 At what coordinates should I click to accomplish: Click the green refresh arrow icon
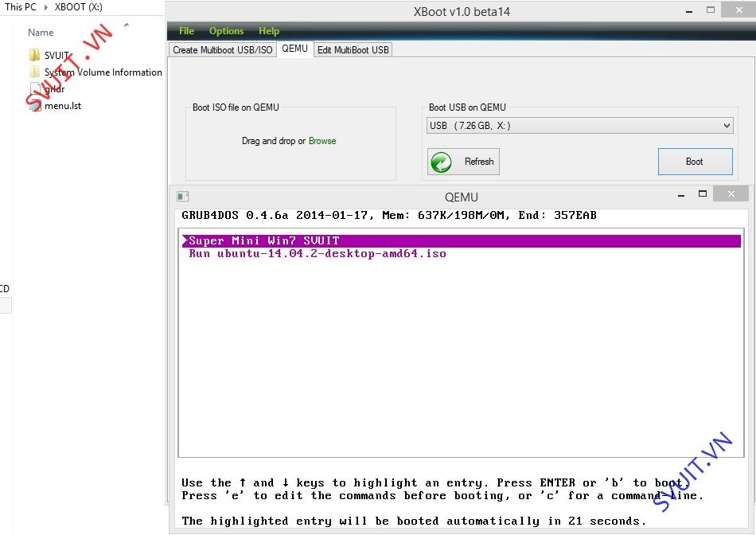coord(441,162)
